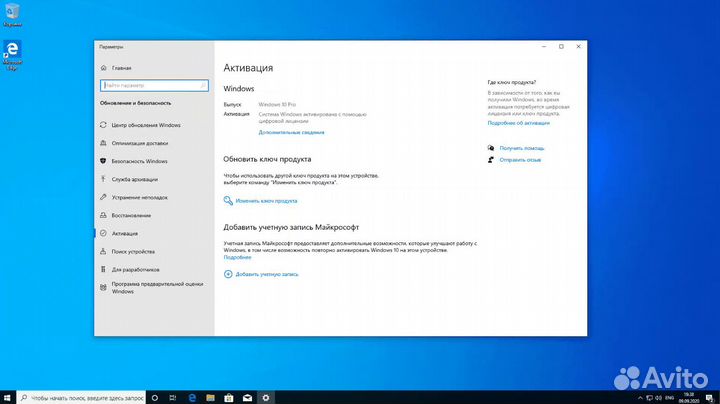Click the locator icon by Поиск устройства
This screenshot has height=404, width=720.
pyautogui.click(x=103, y=252)
